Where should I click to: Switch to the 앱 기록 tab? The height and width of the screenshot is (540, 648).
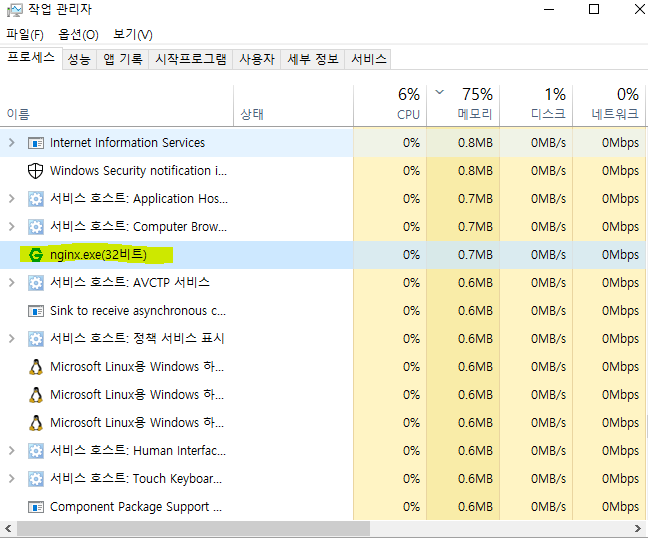point(123,59)
